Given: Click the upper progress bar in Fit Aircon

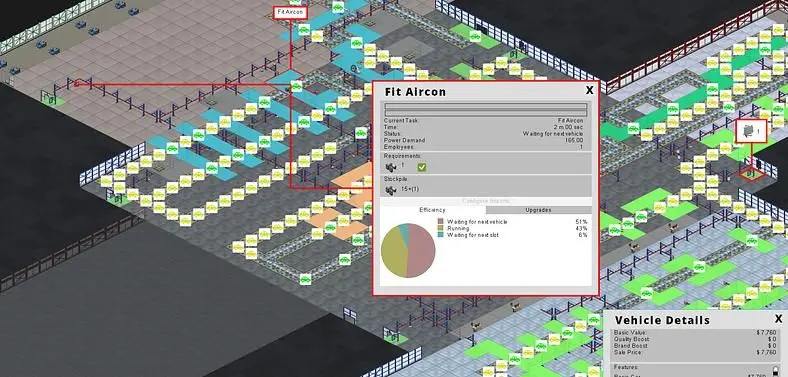Looking at the screenshot, I should coord(485,107).
